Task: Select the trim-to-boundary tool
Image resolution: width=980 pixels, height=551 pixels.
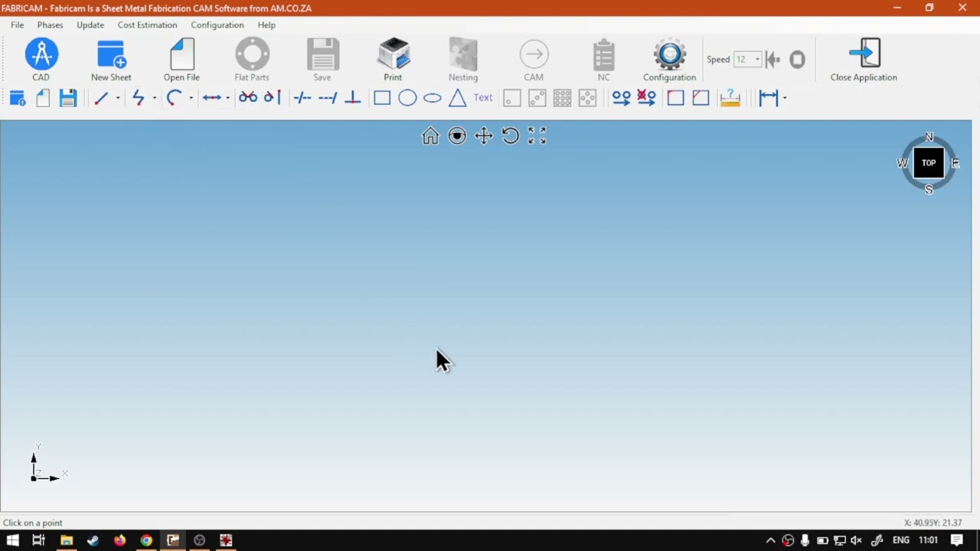Action: (273, 98)
